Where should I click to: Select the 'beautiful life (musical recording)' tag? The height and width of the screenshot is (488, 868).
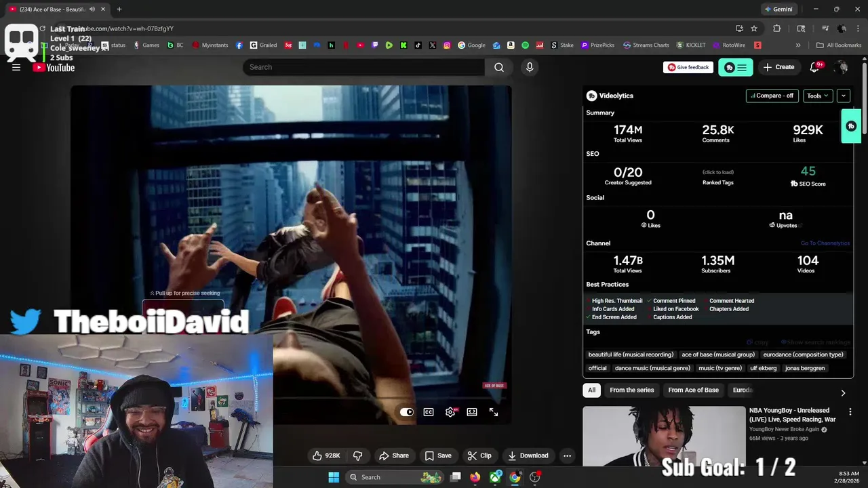pyautogui.click(x=631, y=354)
